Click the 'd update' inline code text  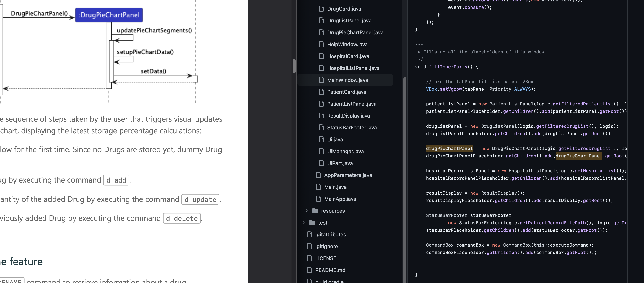[x=200, y=199]
